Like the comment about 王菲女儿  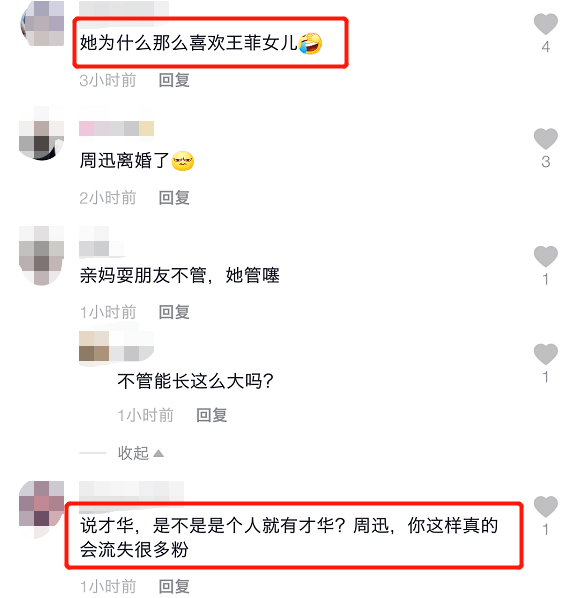pyautogui.click(x=546, y=24)
